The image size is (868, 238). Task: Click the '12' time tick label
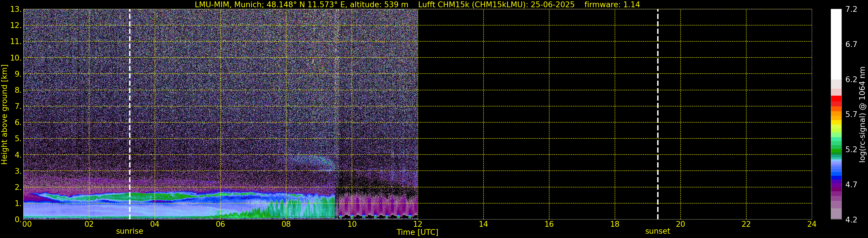[x=417, y=224]
